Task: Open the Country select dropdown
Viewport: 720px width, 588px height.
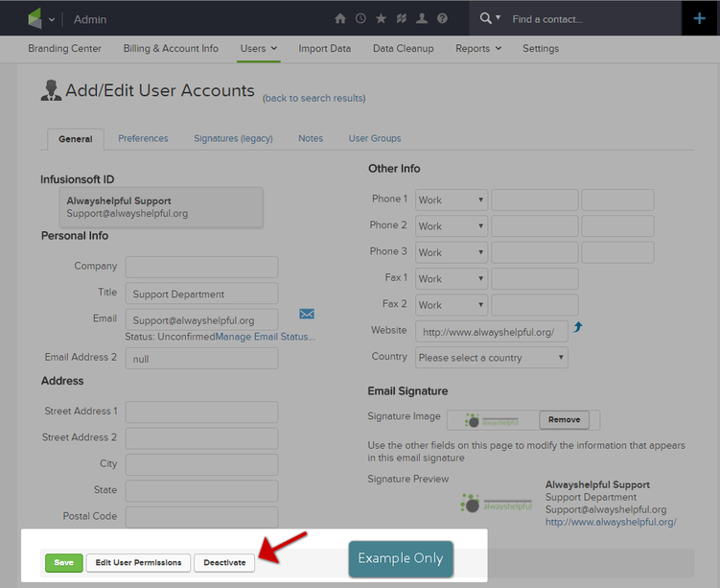Action: point(491,358)
